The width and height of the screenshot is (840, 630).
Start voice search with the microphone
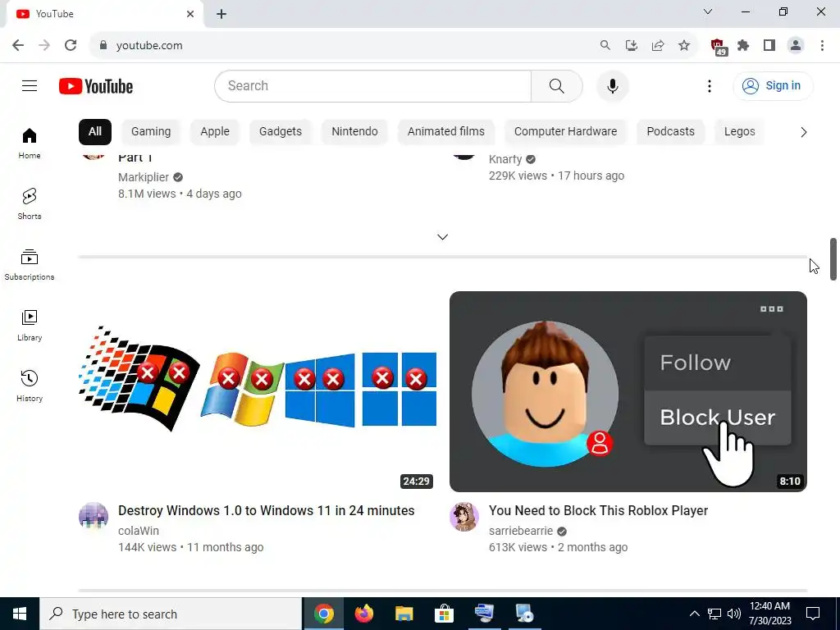612,85
